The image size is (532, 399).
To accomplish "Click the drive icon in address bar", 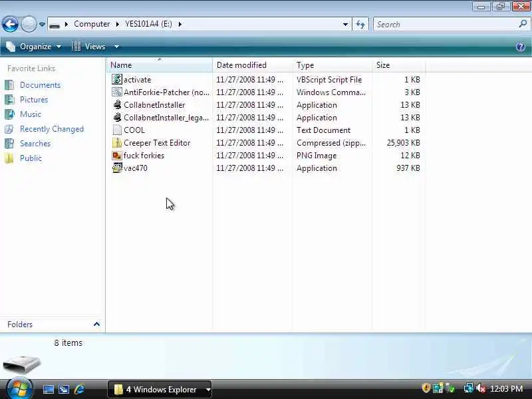I will [x=55, y=25].
